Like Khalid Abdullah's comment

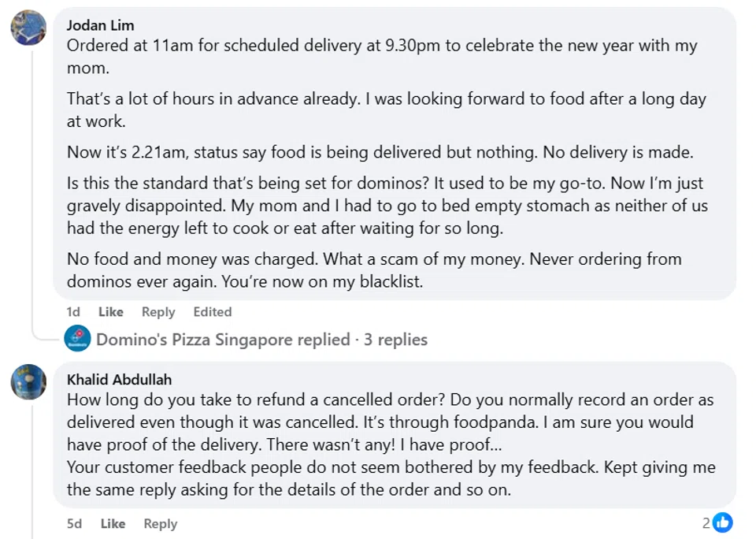(x=113, y=524)
